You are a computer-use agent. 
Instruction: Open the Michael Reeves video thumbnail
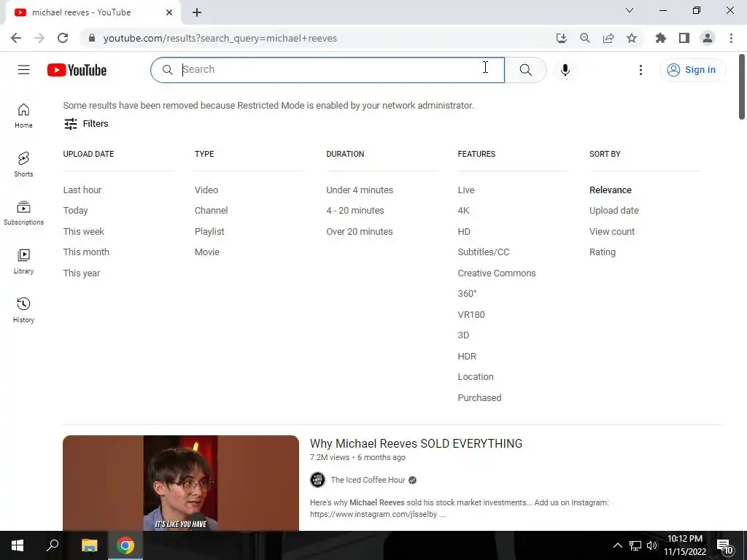181,483
